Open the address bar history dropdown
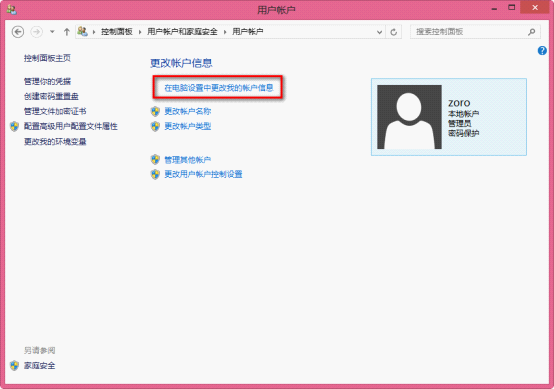 coord(379,32)
